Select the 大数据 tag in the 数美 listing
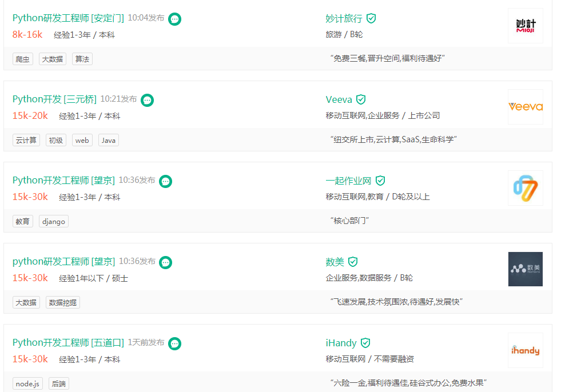Viewport: 569px width, 392px height. coord(26,303)
